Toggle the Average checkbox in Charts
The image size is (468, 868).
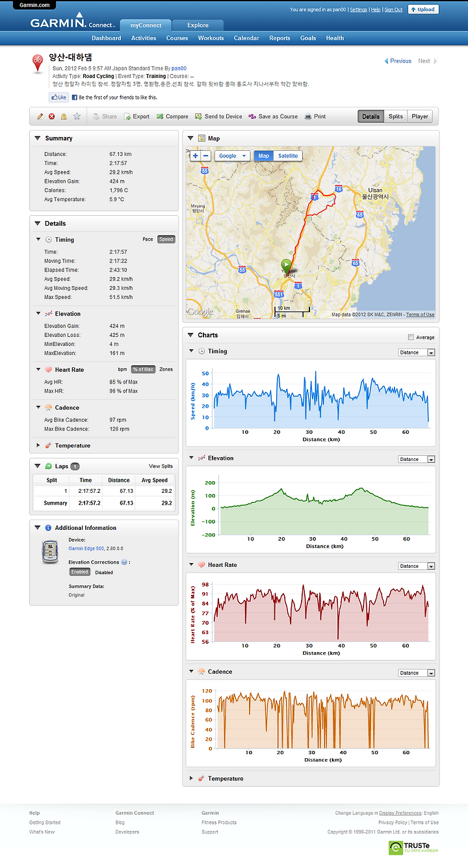[x=410, y=337]
